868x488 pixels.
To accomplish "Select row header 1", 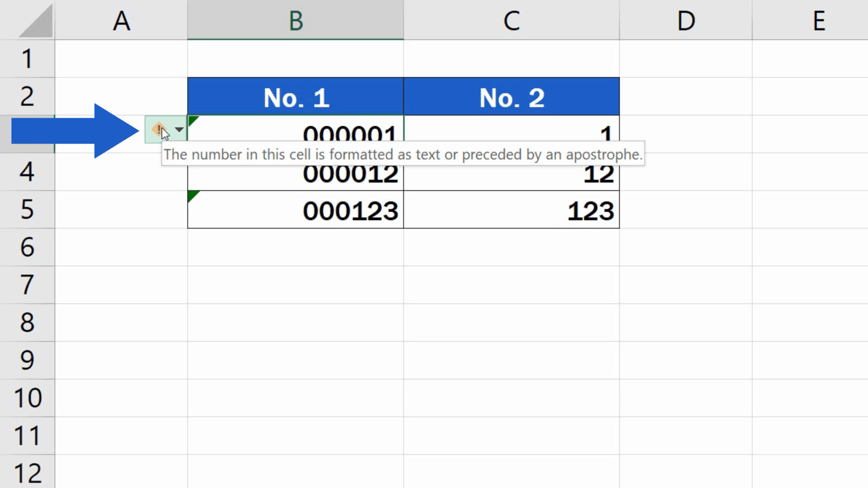I will (x=27, y=59).
